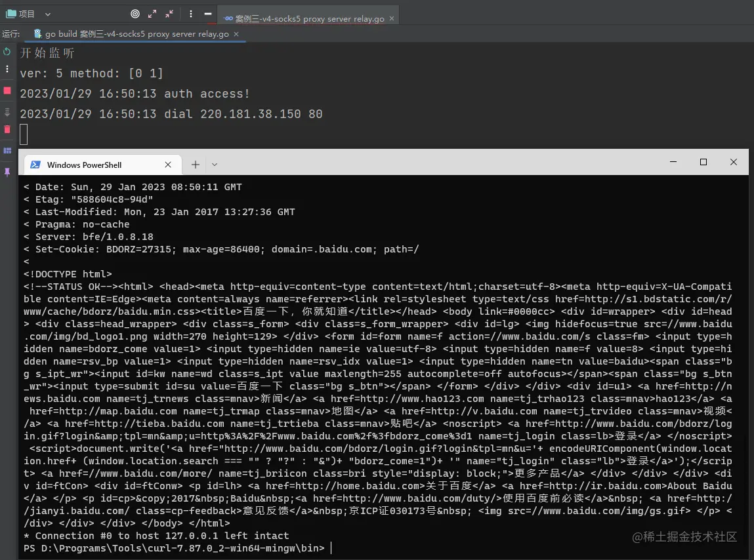Click the Project folder icon
Screen dimensions: 754x560
(x=10, y=14)
